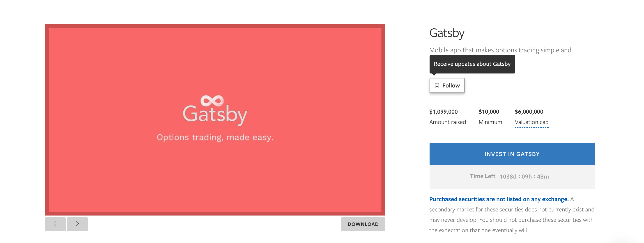This screenshot has height=243, width=644.
Task: Click the previous slide arrow
Action: (55, 224)
